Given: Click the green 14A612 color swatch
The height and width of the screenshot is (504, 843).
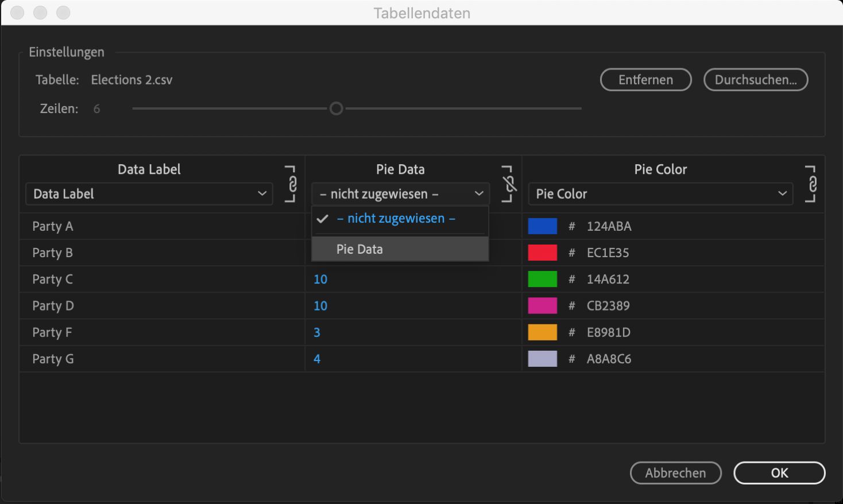Looking at the screenshot, I should [x=542, y=279].
